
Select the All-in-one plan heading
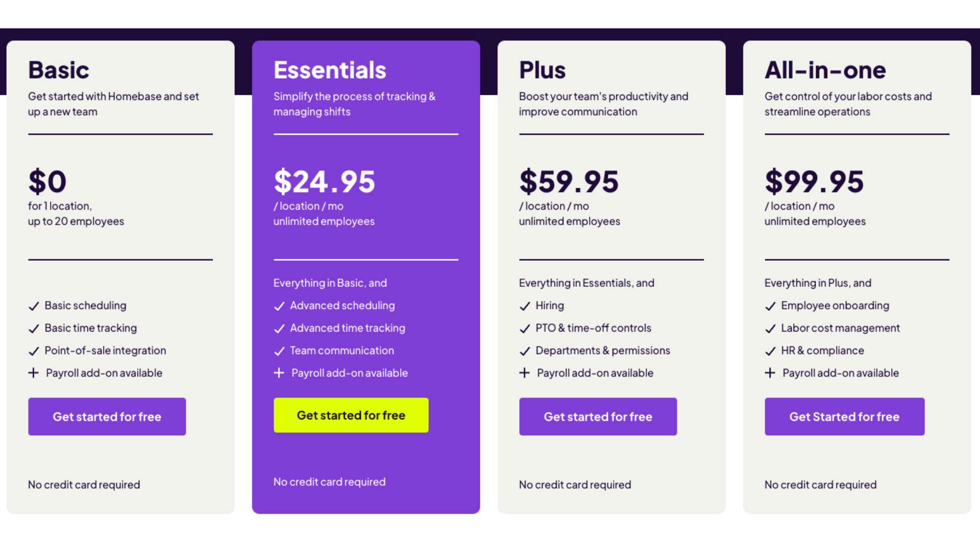825,70
